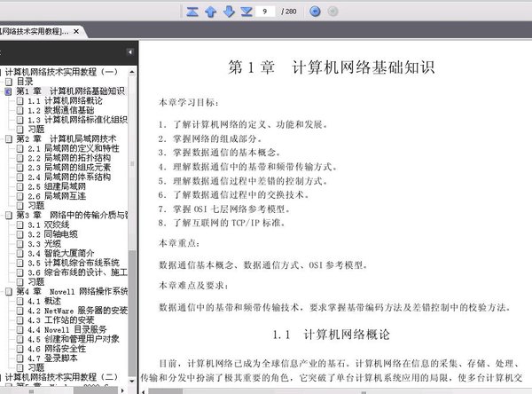Click the page number input field

[265, 12]
